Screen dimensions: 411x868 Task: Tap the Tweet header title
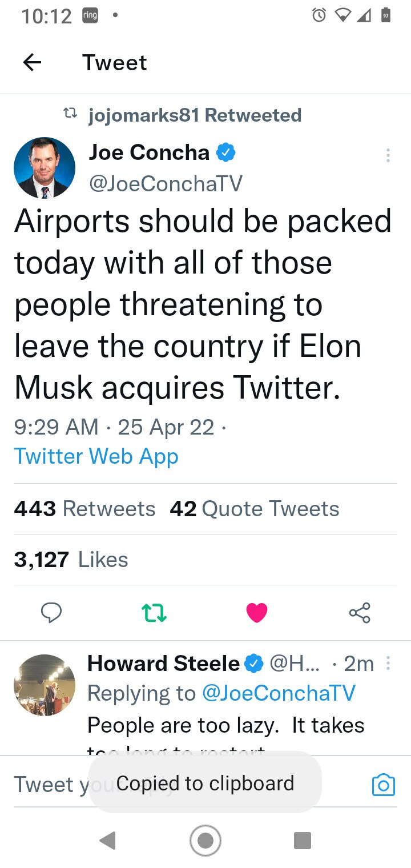pos(115,62)
